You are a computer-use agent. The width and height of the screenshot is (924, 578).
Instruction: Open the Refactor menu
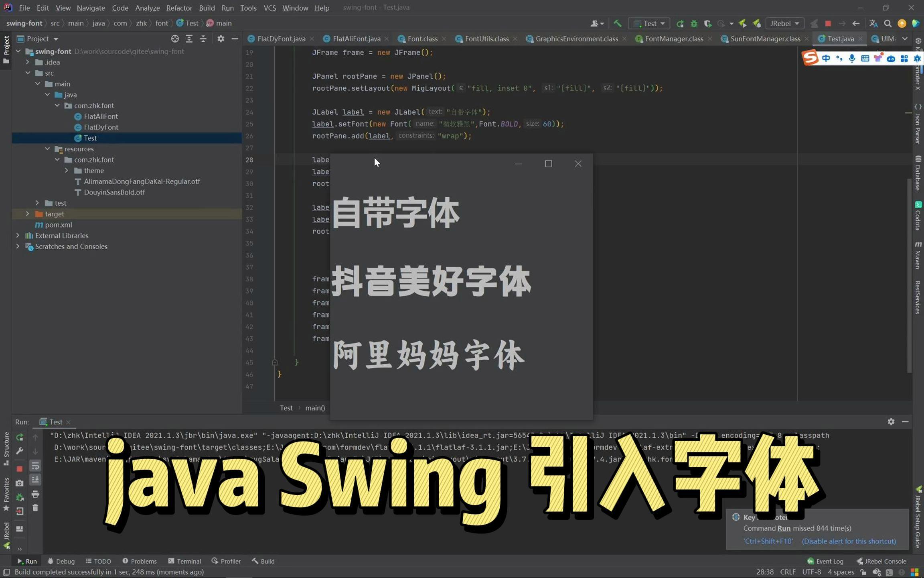(x=179, y=8)
